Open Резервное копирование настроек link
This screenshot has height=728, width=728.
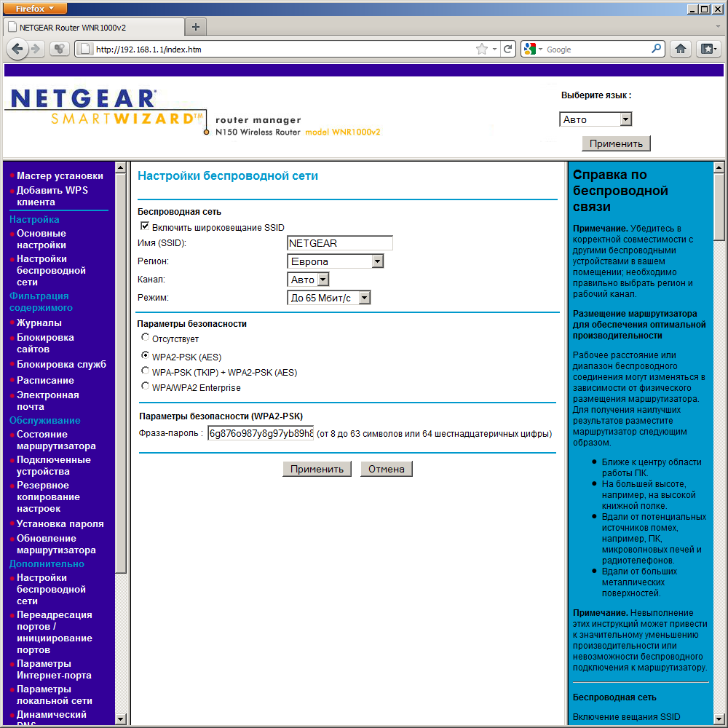coord(48,496)
